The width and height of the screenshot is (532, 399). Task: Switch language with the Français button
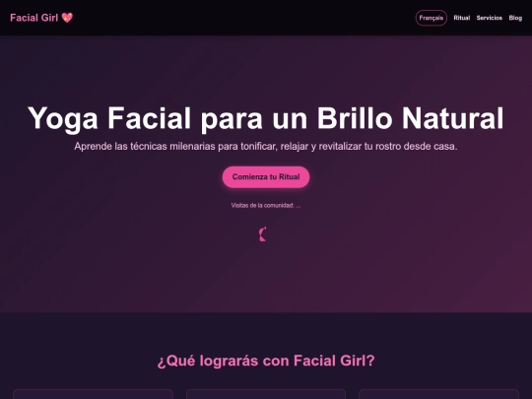431,18
